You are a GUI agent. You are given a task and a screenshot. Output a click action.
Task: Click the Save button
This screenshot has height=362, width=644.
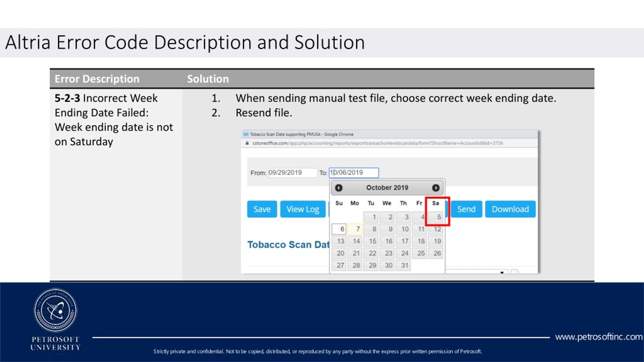262,209
